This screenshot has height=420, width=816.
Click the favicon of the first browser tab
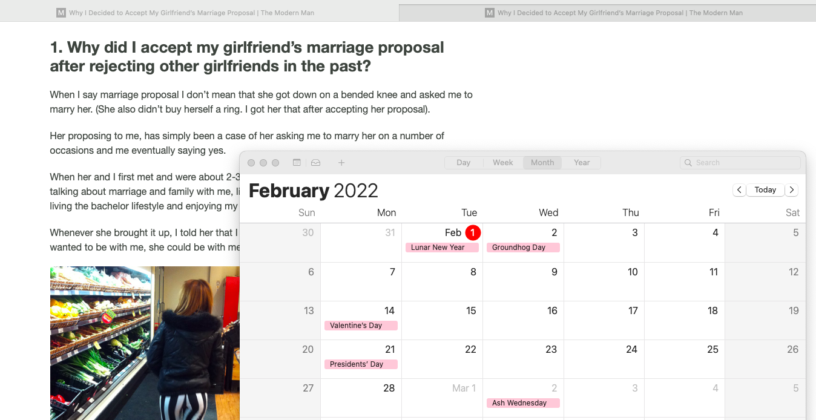pos(62,13)
